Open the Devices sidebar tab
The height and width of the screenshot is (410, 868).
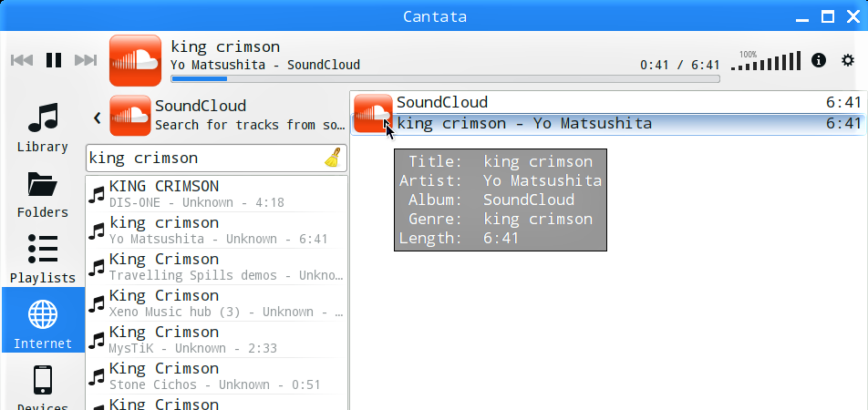[43, 387]
